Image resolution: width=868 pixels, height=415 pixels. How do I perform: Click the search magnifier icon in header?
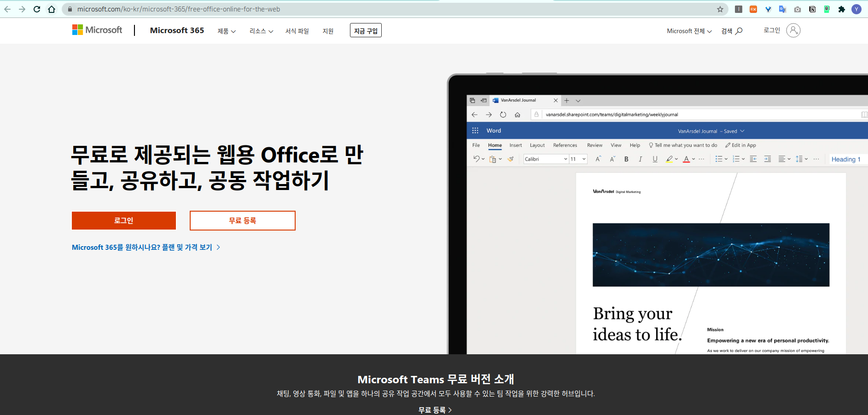click(x=739, y=31)
